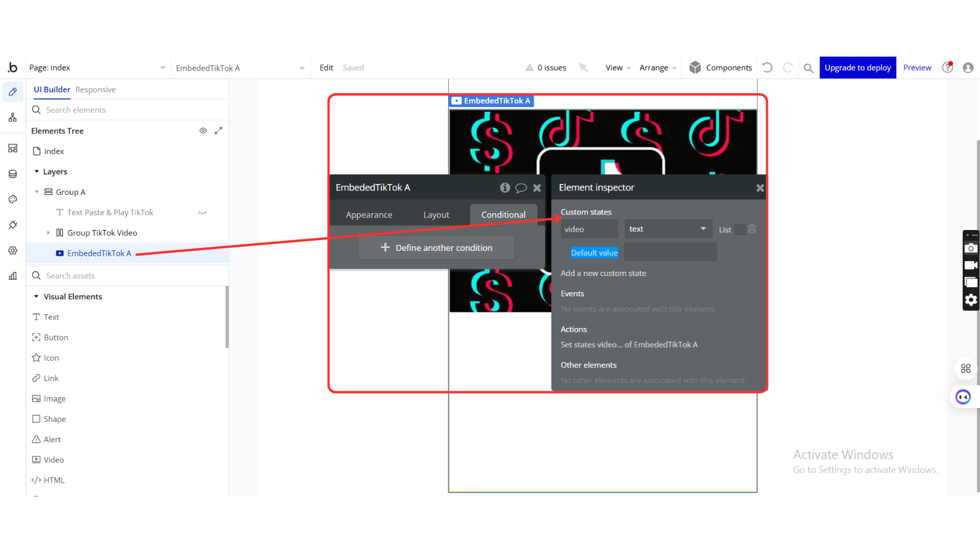Open the account profile icon

coord(968,68)
